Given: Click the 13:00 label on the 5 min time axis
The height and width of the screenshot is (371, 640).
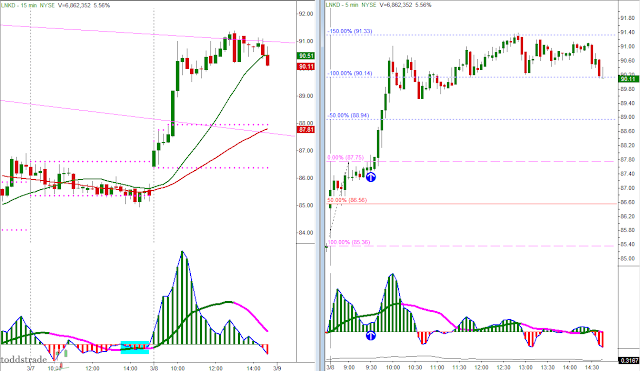Looking at the screenshot, I should (525, 367).
